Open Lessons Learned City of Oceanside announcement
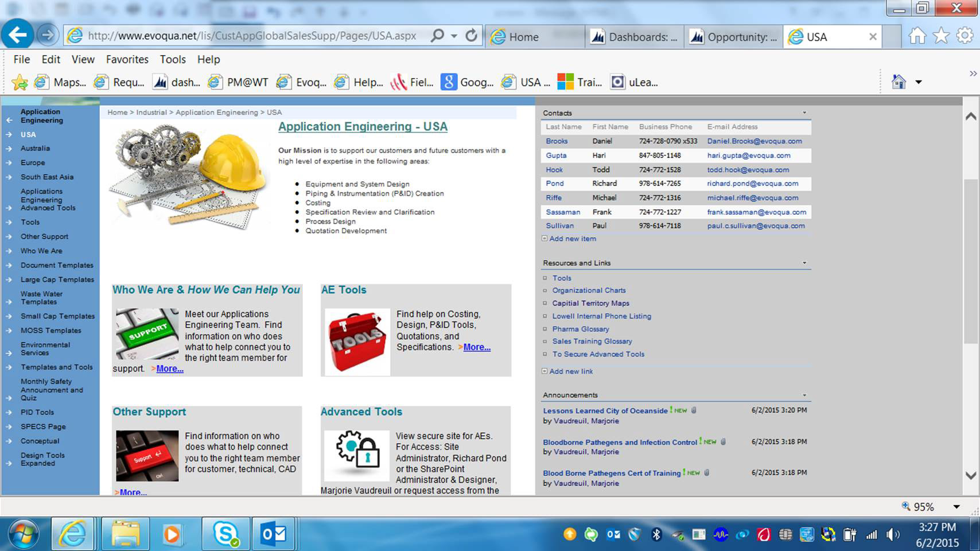 (x=605, y=411)
